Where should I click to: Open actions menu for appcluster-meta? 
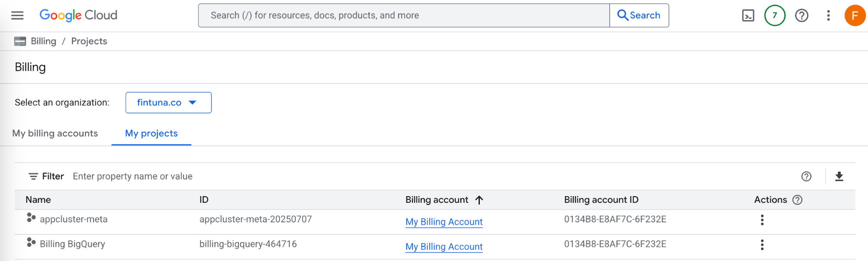(x=762, y=220)
